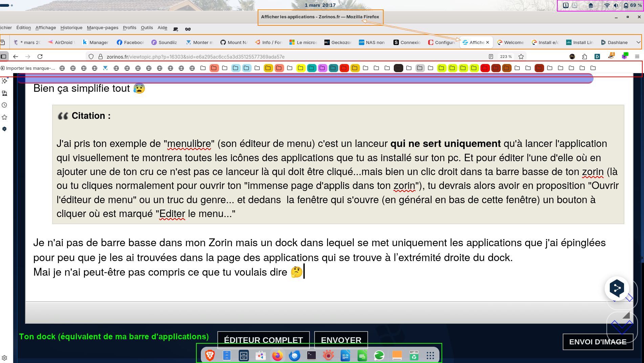This screenshot has width=644, height=363.
Task: Toggle the Firefox sidebar button
Action: (x=4, y=57)
